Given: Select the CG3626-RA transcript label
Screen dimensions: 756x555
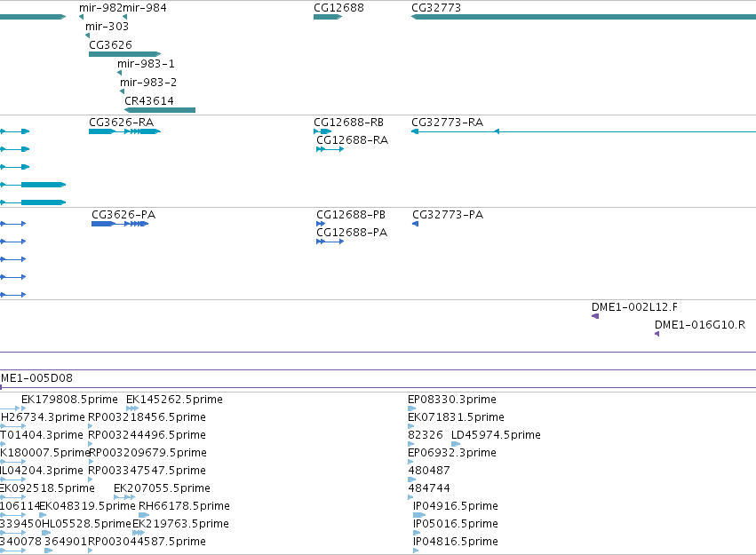Looking at the screenshot, I should click(122, 123).
